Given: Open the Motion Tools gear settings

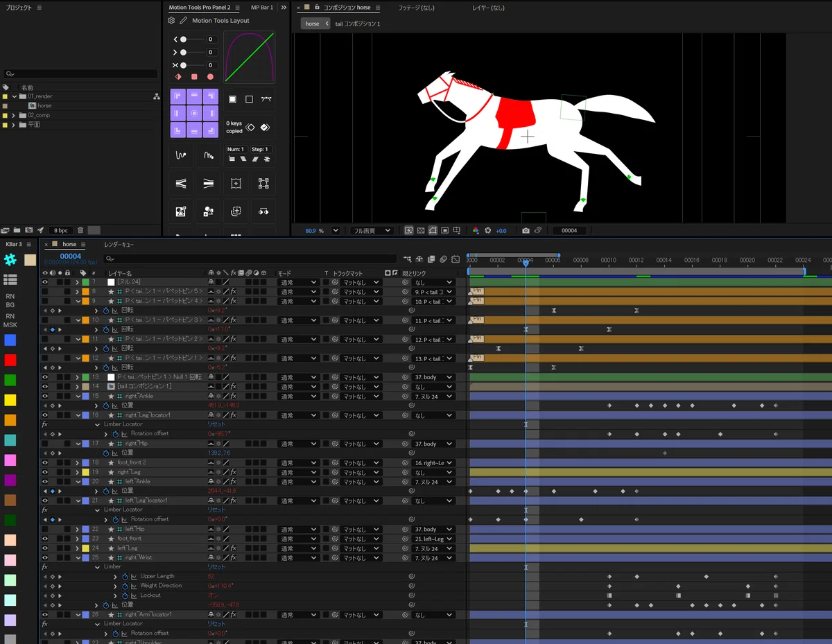Looking at the screenshot, I should tap(172, 21).
